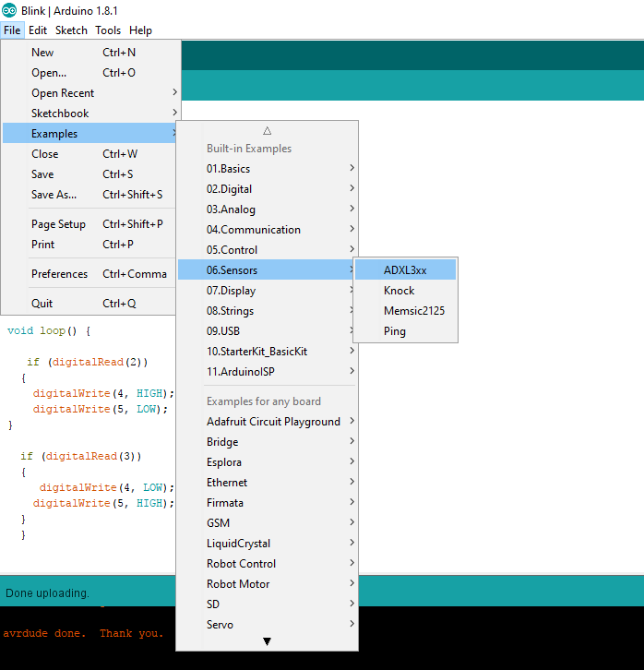The height and width of the screenshot is (670, 644).
Task: Click 'avrdude done. Thank you.' console text
Action: tap(83, 633)
